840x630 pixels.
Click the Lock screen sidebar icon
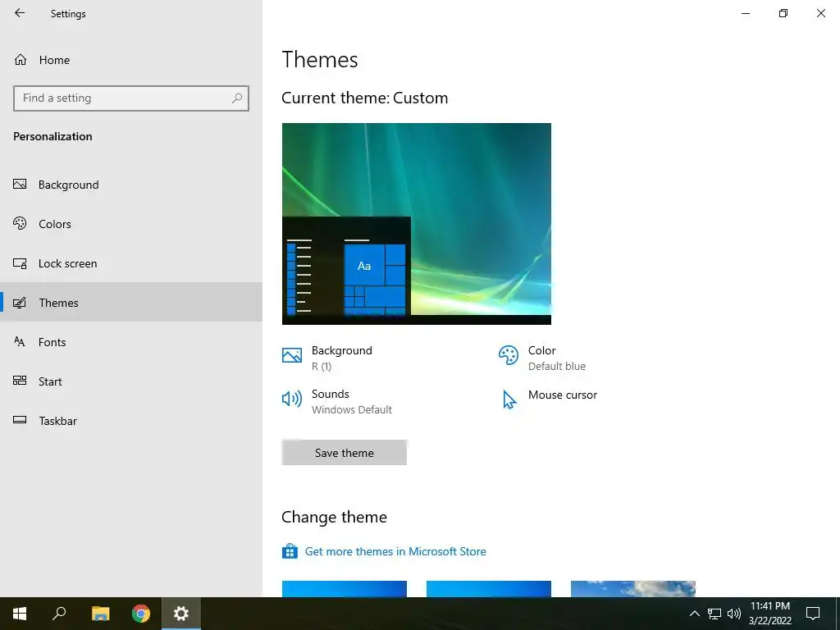pyautogui.click(x=20, y=263)
